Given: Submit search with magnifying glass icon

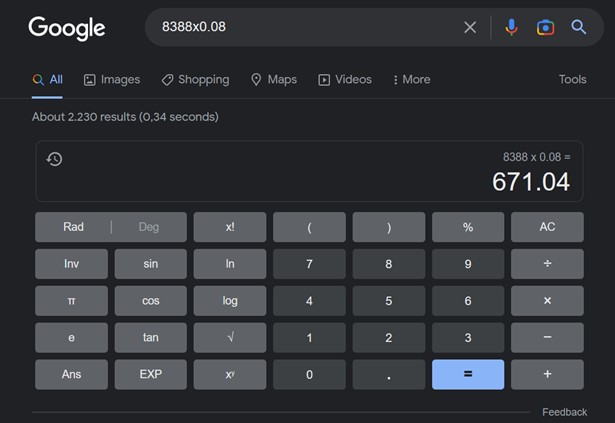Looking at the screenshot, I should click(x=579, y=27).
